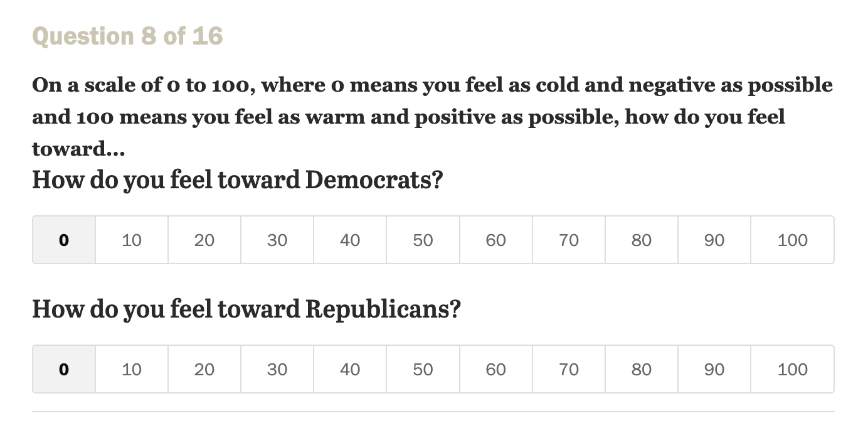Choose 60 for Democrats
The width and height of the screenshot is (868, 423).
[495, 240]
